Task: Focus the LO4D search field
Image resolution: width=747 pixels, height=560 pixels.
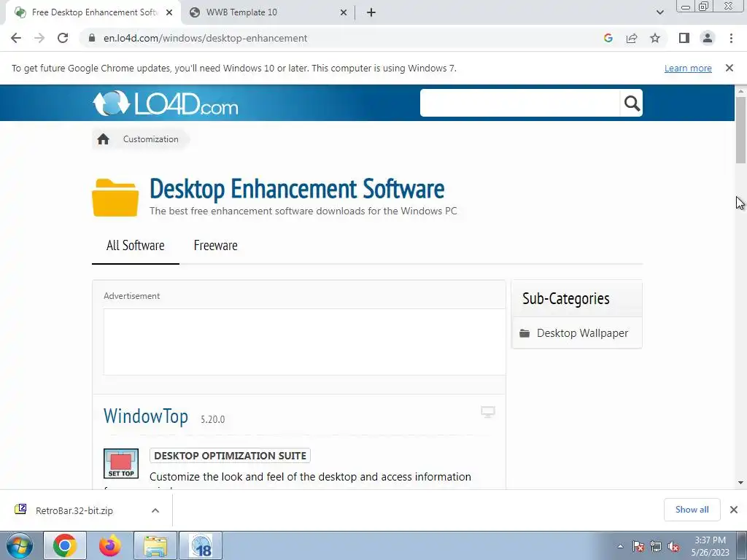Action: pyautogui.click(x=519, y=103)
